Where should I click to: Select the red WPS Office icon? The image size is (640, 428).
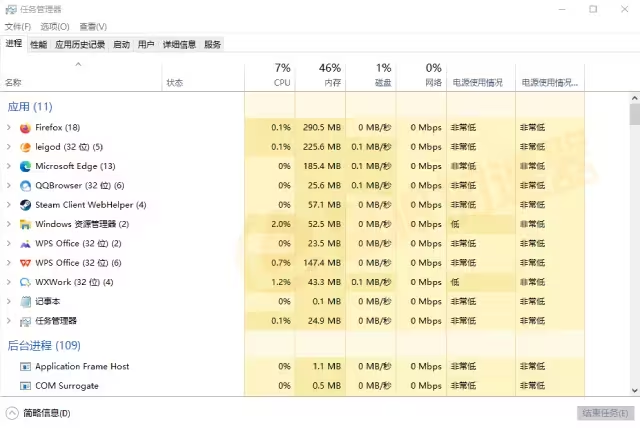[25, 263]
